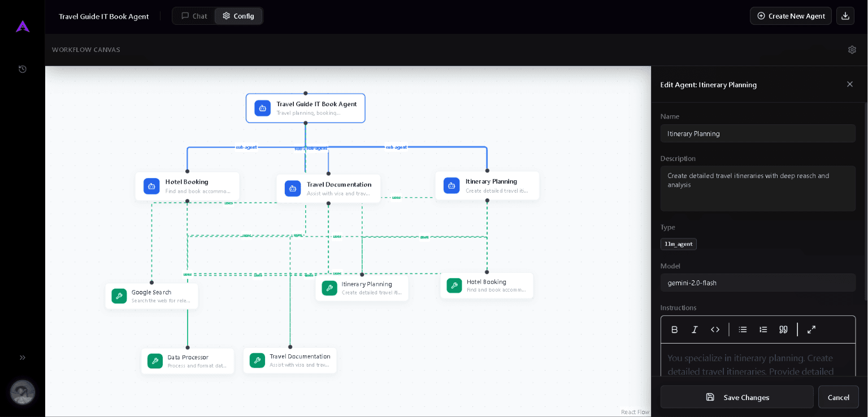Switch to the Chat tab
Image resolution: width=868 pixels, height=417 pixels.
194,16
